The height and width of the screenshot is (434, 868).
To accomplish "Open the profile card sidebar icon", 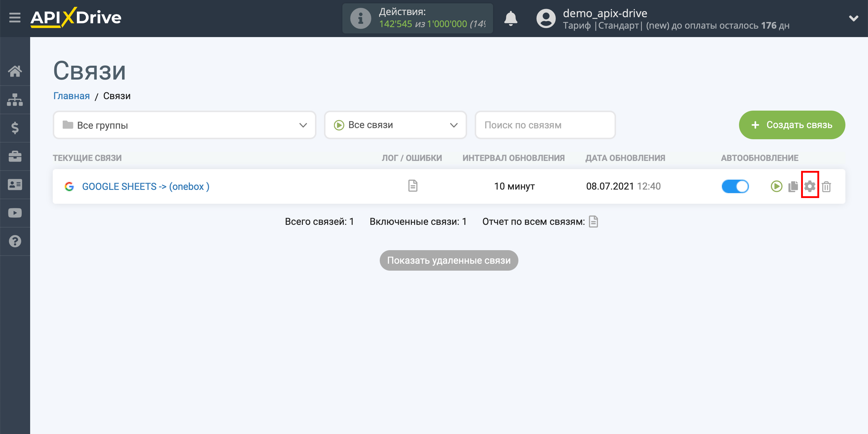I will point(15,185).
